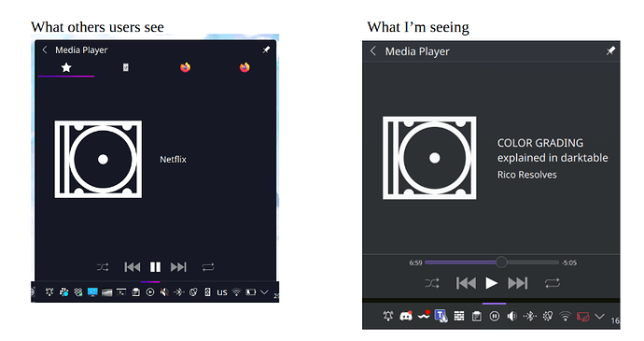Open the Microsoft Teams tray icon
Viewport: 644px width, 341px height.
pos(441,316)
